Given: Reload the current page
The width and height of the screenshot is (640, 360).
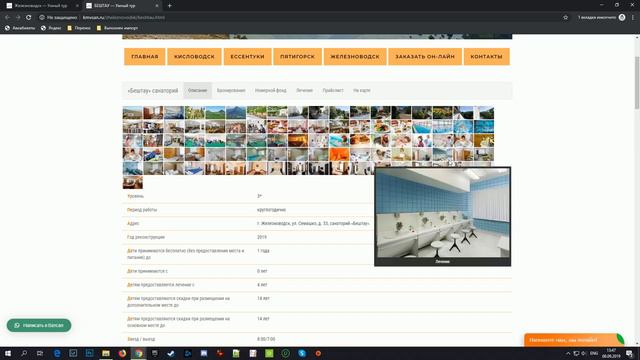Looking at the screenshot, I should coord(29,18).
